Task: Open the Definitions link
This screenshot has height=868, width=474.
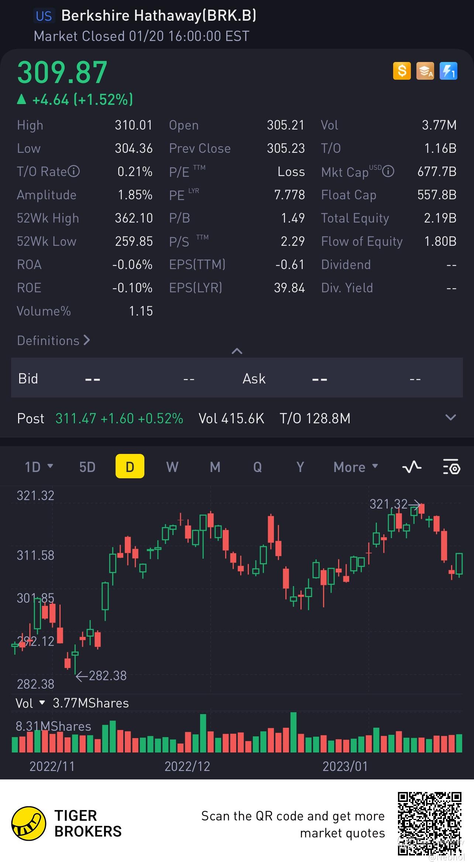Action: click(x=54, y=340)
